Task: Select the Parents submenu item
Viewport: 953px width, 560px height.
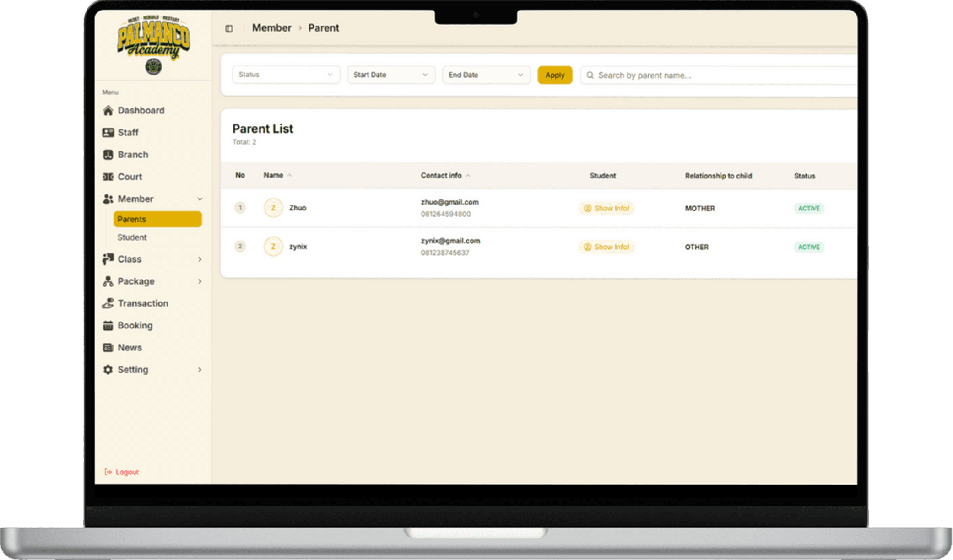Action: pos(157,219)
